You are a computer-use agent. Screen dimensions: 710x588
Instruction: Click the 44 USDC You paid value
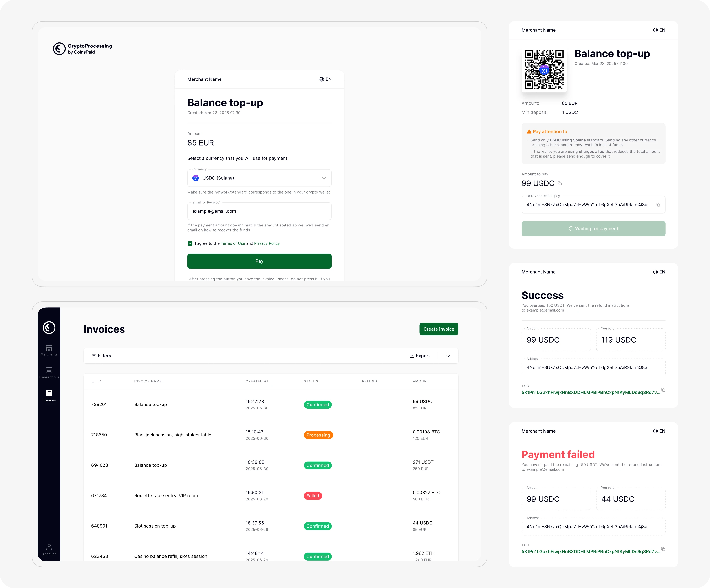point(618,499)
